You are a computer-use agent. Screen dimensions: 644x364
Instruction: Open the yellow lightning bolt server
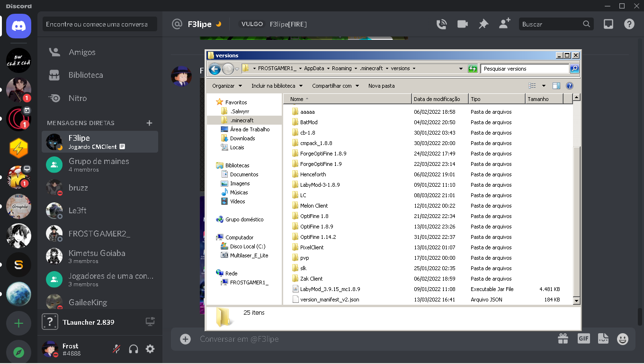pos(19,148)
